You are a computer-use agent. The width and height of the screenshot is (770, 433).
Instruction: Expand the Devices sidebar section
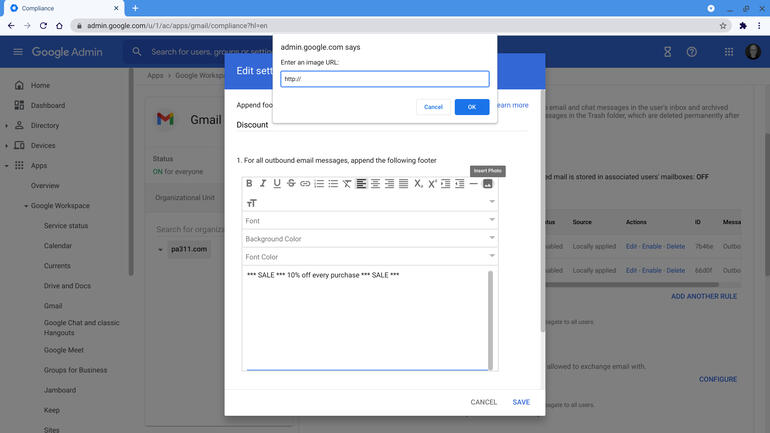(6, 146)
